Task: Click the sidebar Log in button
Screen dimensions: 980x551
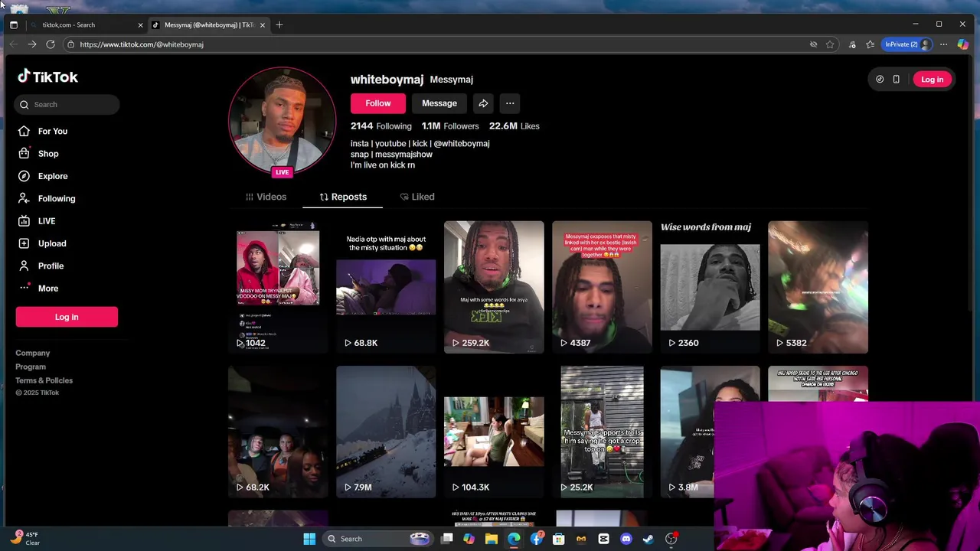Action: (67, 317)
